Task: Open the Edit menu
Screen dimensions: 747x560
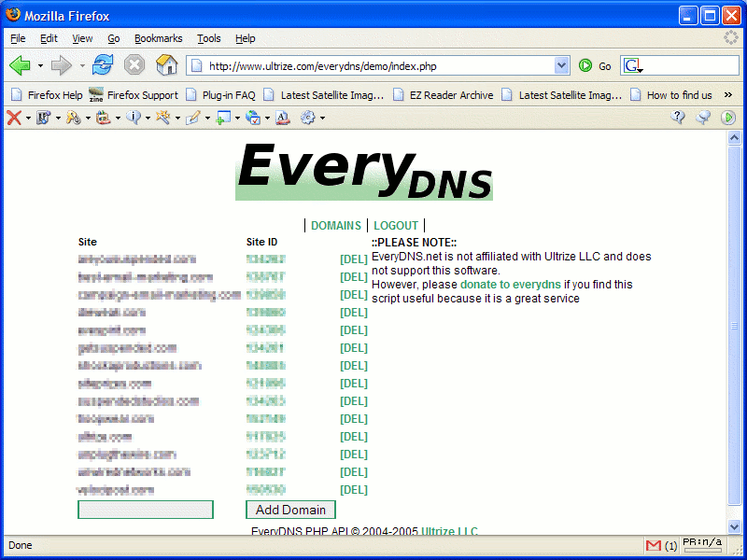Action: click(49, 38)
